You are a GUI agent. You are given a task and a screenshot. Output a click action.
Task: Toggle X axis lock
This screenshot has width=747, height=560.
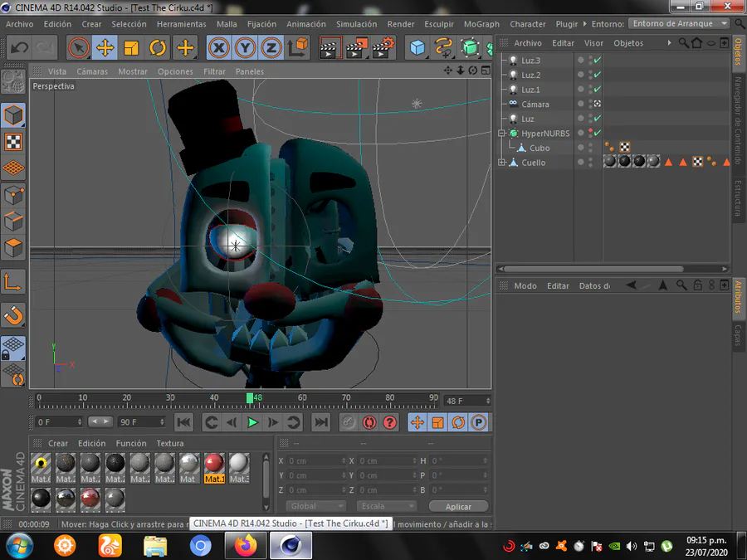pos(218,48)
